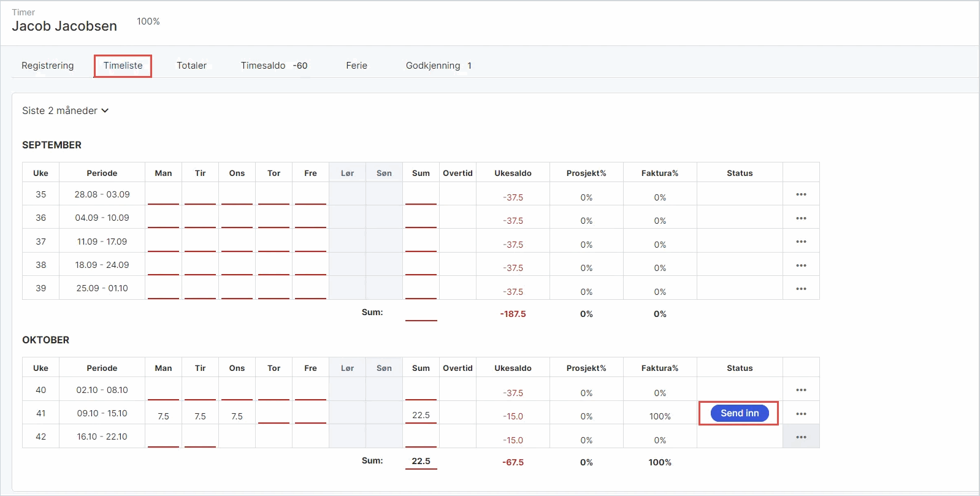Click the OKTOBER section heading
Screen dimensions: 980x496
click(45, 340)
